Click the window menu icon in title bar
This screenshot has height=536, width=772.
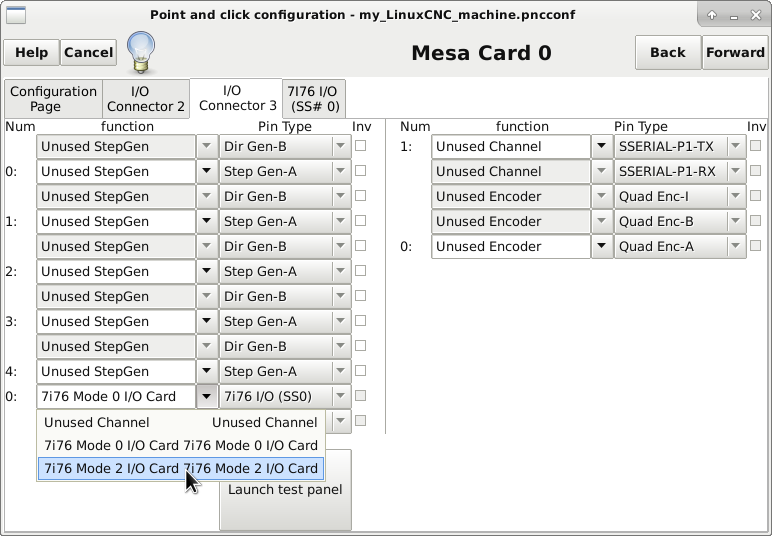16,15
